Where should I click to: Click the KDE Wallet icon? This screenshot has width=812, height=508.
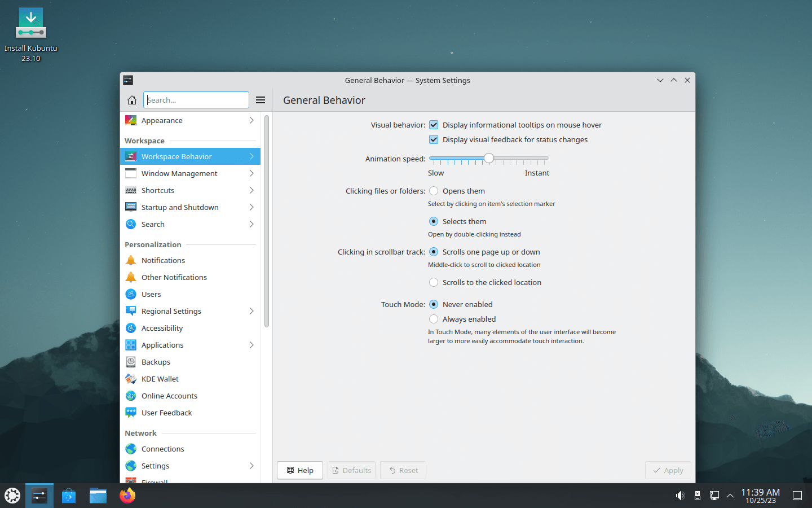(x=131, y=379)
